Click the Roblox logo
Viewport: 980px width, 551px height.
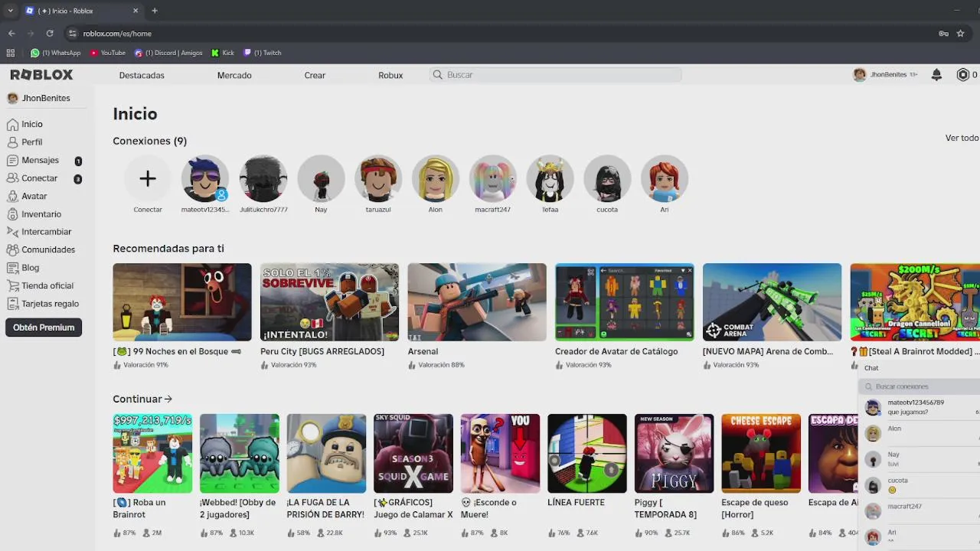coord(41,75)
